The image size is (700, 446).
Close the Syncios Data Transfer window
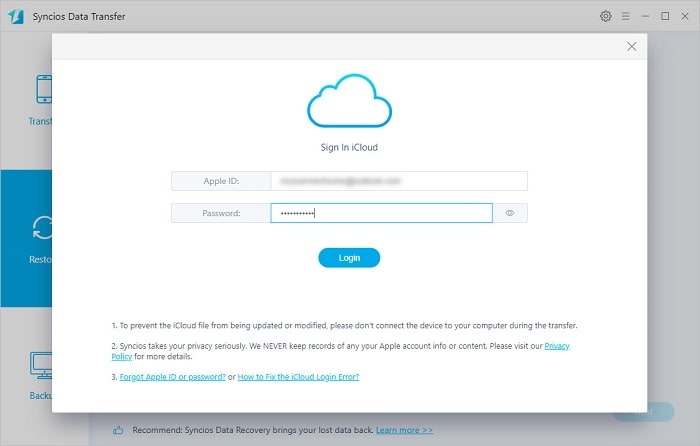(685, 16)
